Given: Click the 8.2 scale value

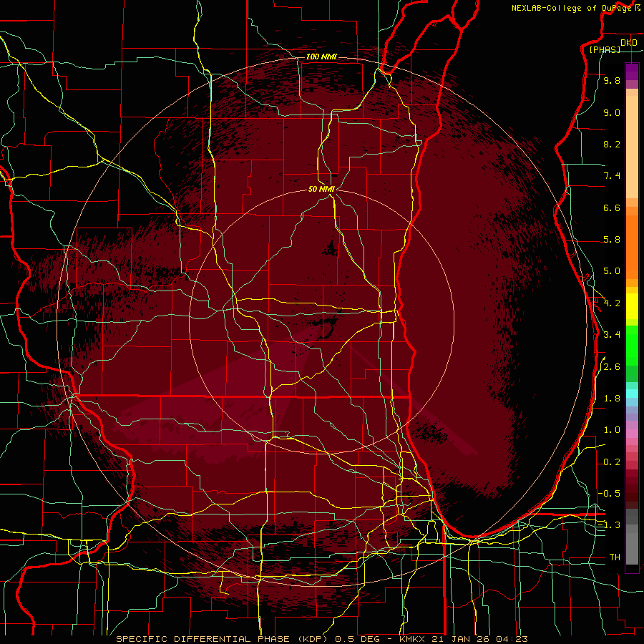Looking at the screenshot, I should (612, 144).
